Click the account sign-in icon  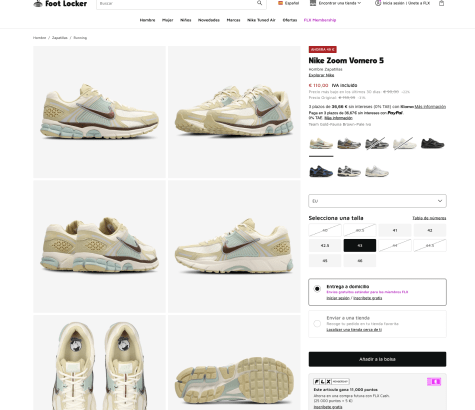pos(378,3)
